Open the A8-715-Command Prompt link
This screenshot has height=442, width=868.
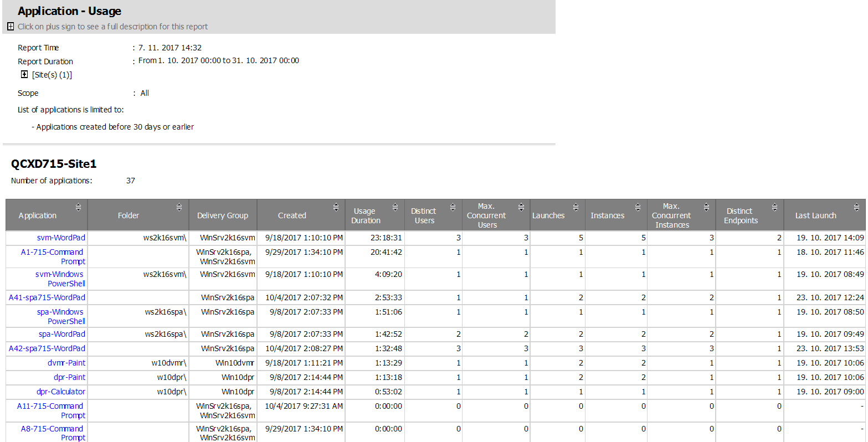click(53, 433)
